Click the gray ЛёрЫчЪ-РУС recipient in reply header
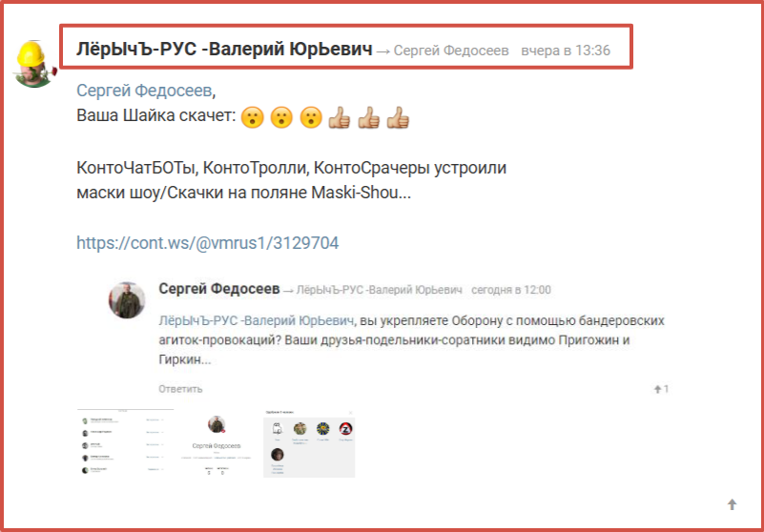Viewport: 764px width, 532px height. (x=379, y=290)
